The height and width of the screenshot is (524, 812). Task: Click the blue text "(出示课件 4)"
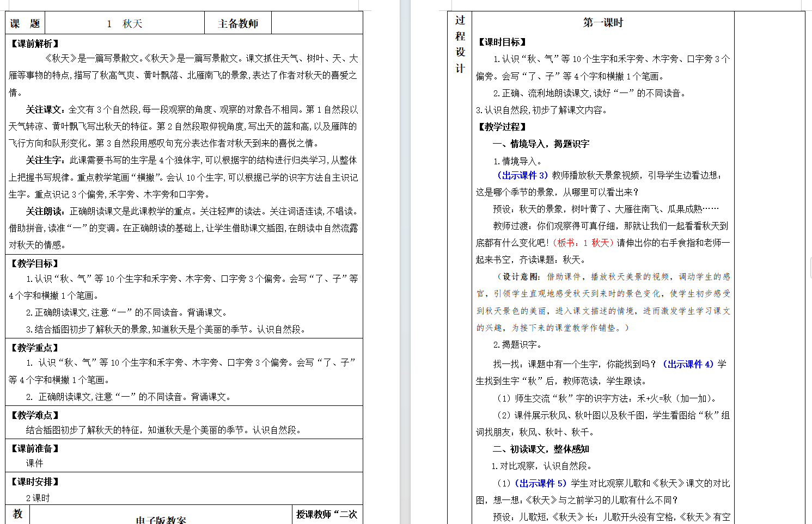click(688, 364)
